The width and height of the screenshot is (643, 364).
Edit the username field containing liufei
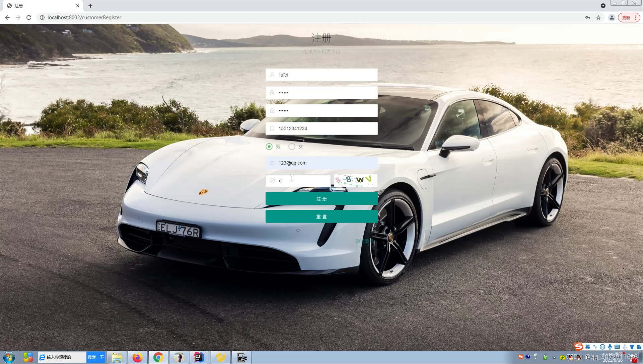(321, 75)
